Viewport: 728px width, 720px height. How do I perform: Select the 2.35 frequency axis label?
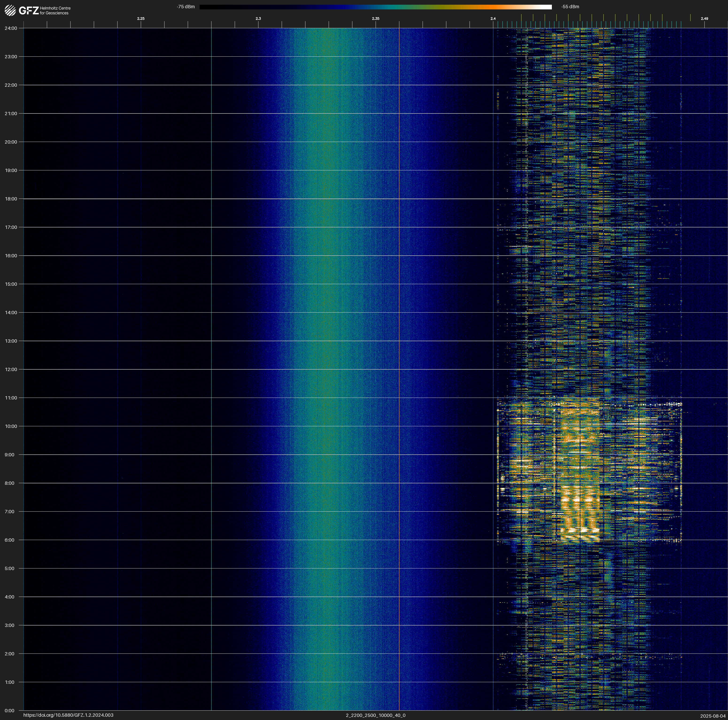(x=375, y=19)
